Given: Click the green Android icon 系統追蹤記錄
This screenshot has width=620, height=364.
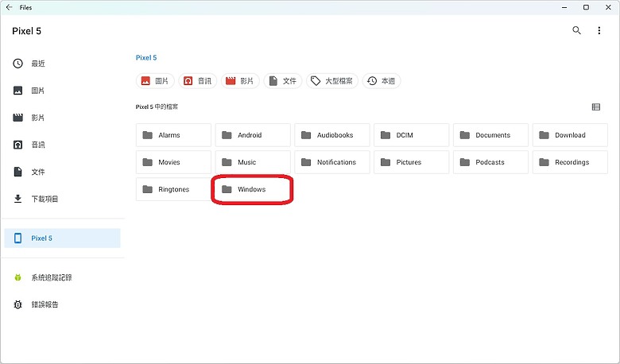Looking at the screenshot, I should pos(17,277).
